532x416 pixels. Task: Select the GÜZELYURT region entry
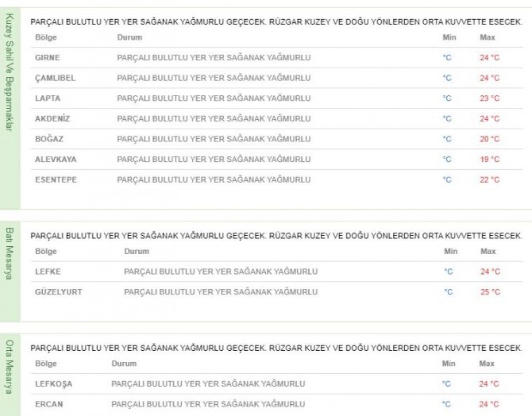point(58,291)
